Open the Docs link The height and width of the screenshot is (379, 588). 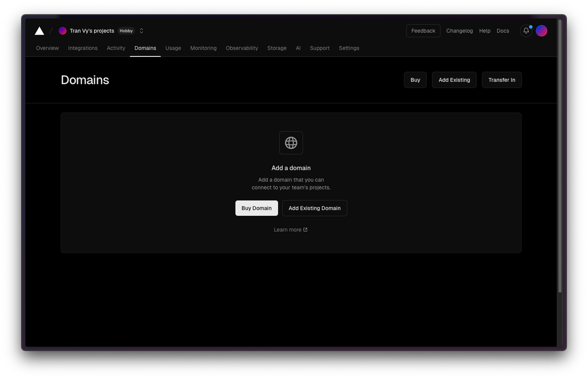coord(503,30)
